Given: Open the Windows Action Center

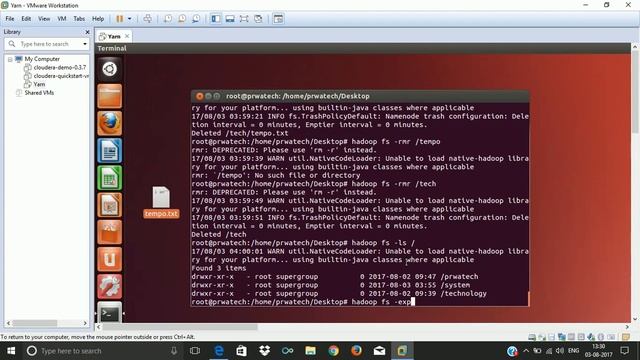Looking at the screenshot, I should point(624,351).
